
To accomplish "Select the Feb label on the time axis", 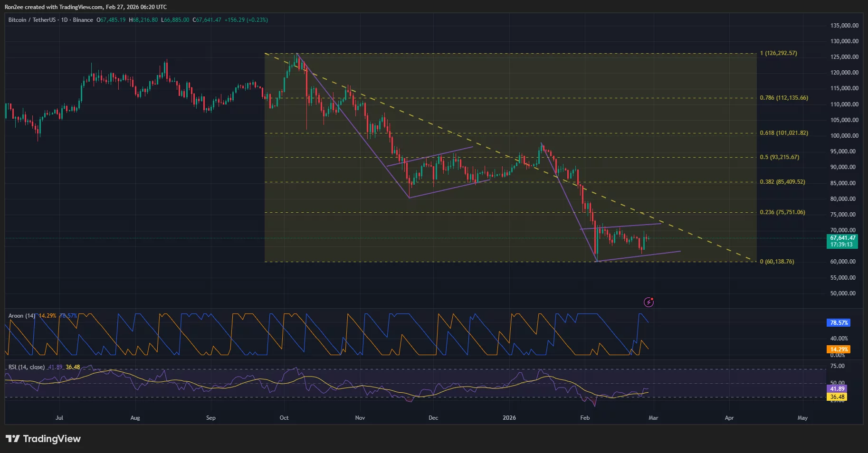I will [x=584, y=418].
